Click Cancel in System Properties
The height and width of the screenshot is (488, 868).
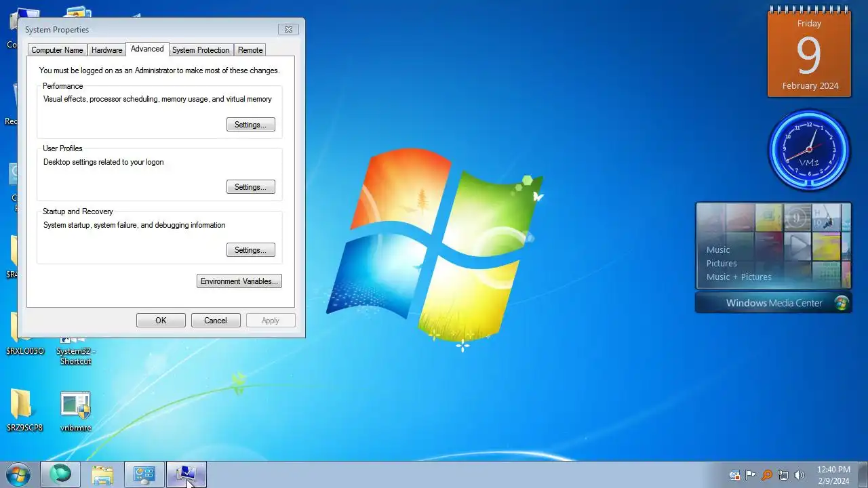(x=216, y=321)
